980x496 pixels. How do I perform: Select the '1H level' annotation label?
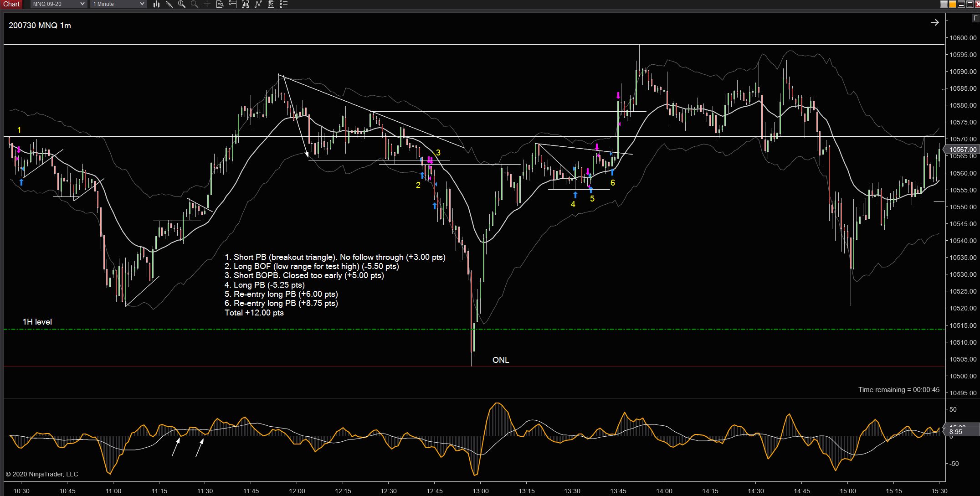click(37, 322)
